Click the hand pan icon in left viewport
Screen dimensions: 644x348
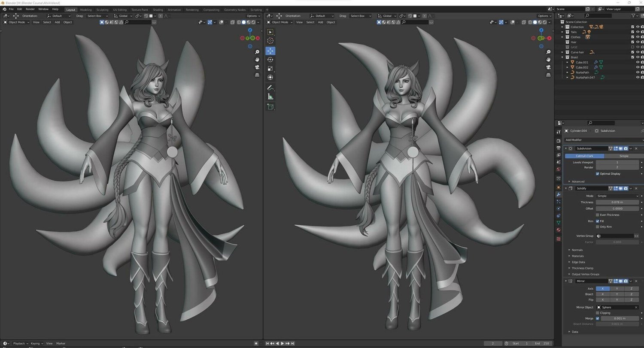257,59
